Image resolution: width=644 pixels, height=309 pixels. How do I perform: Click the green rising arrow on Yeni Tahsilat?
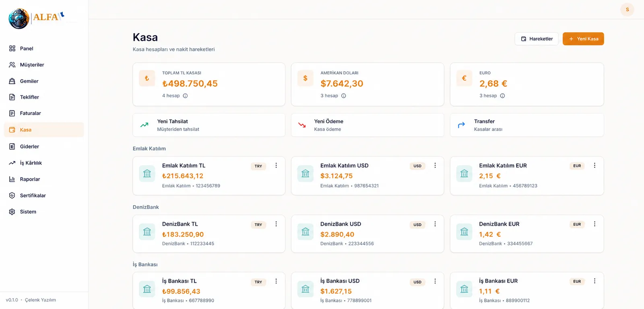(x=144, y=125)
